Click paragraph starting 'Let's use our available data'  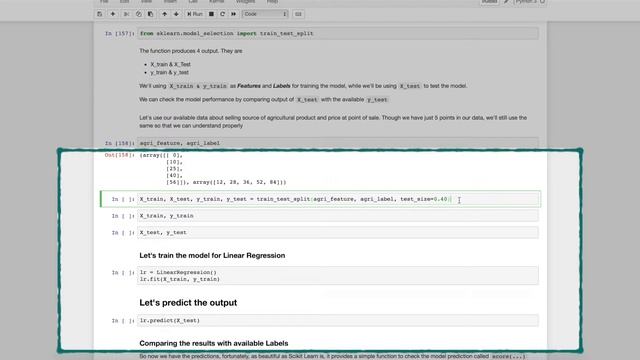[333, 122]
